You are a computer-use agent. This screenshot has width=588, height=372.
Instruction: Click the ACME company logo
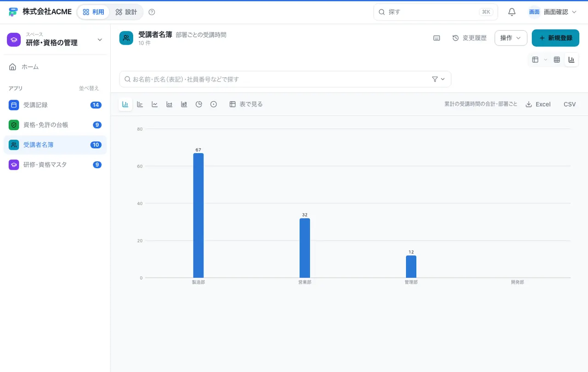13,12
